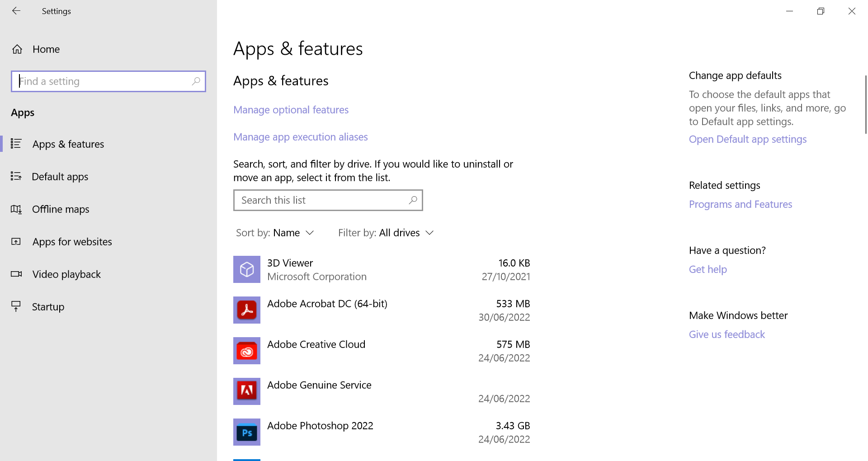868x461 pixels.
Task: Click the Apps & features list icon
Action: click(x=16, y=144)
